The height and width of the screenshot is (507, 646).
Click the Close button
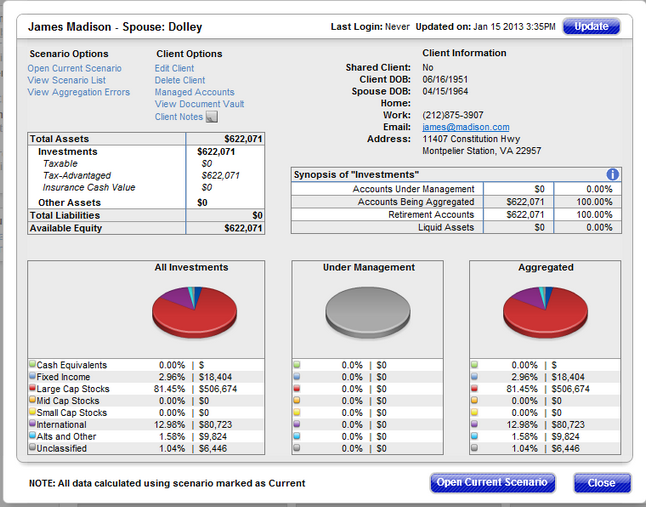click(x=602, y=483)
